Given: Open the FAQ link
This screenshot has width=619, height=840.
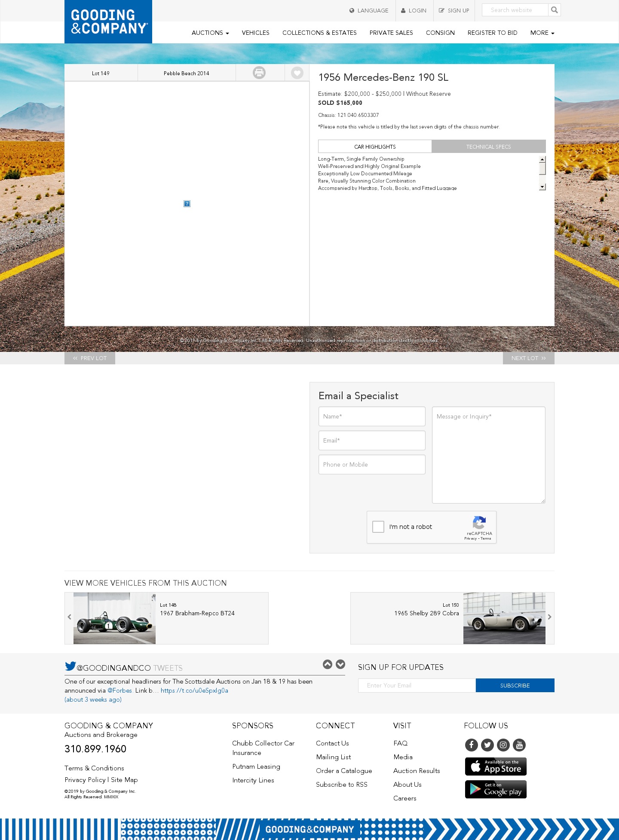Looking at the screenshot, I should tap(400, 743).
